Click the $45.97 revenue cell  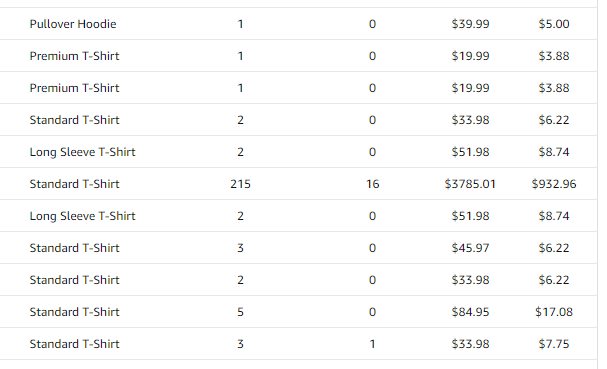click(x=470, y=248)
